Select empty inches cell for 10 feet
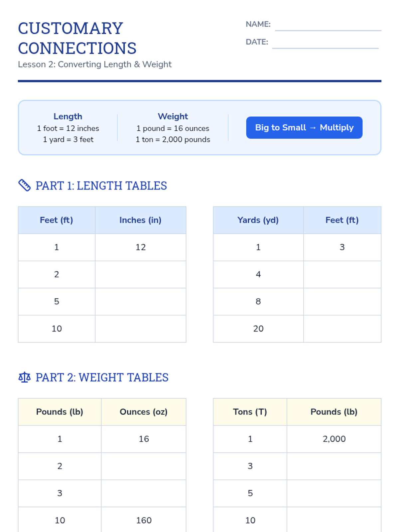The image size is (399, 532). [x=141, y=329]
